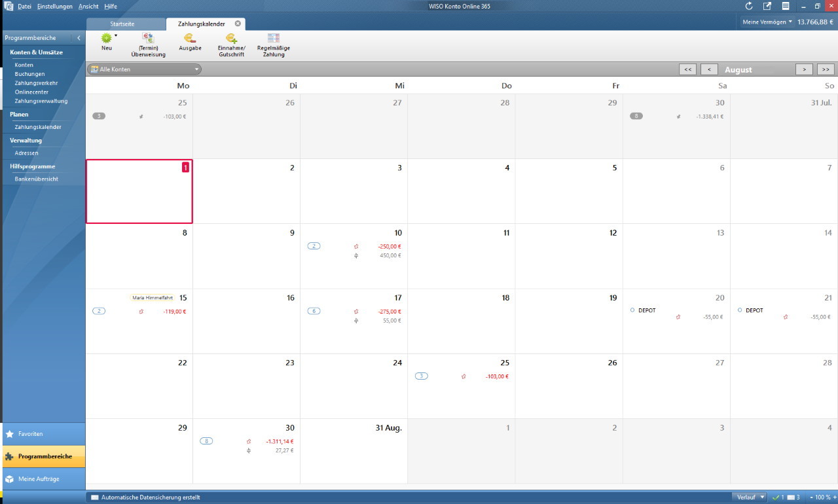Switch to the Startseite tab
Screen dimensions: 838x504
click(122, 24)
